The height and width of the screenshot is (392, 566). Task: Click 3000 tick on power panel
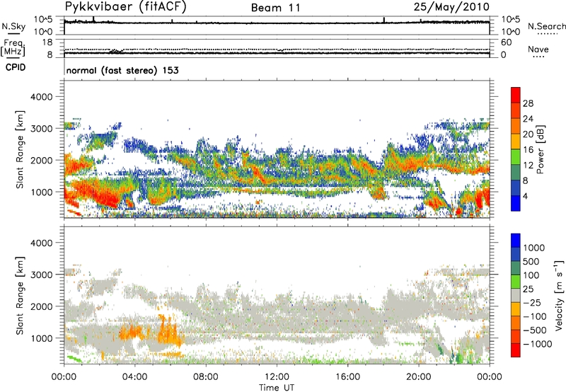pos(41,129)
